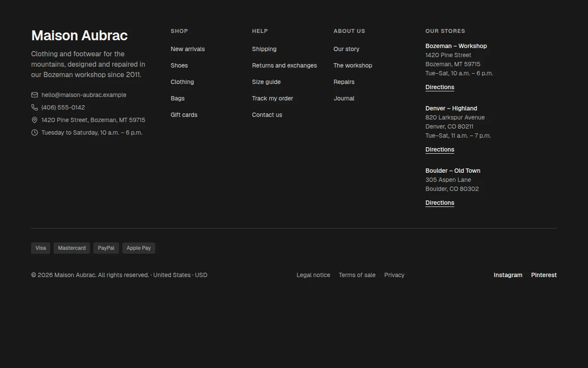
Task: Click the HELP column heading
Action: [260, 31]
